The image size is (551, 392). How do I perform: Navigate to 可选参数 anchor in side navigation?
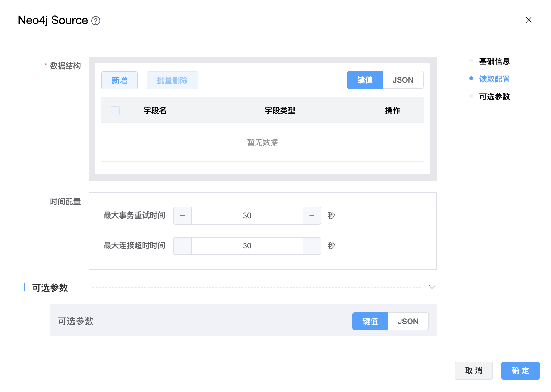(494, 97)
